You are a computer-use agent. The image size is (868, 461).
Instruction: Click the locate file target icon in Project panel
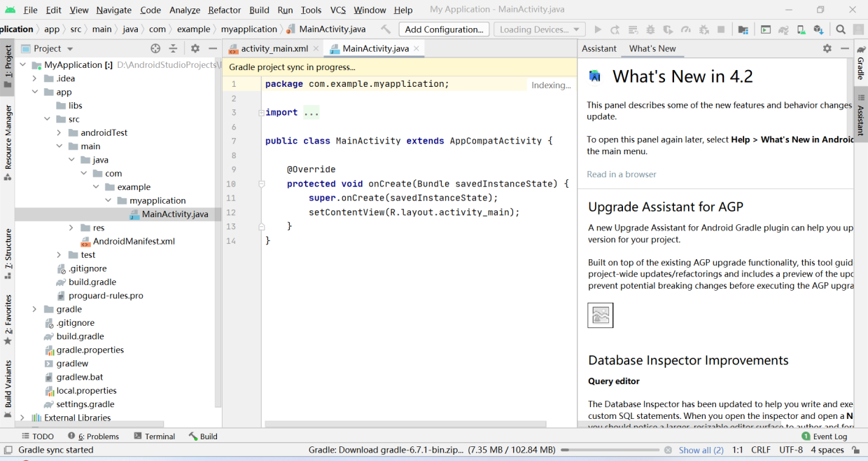(155, 48)
